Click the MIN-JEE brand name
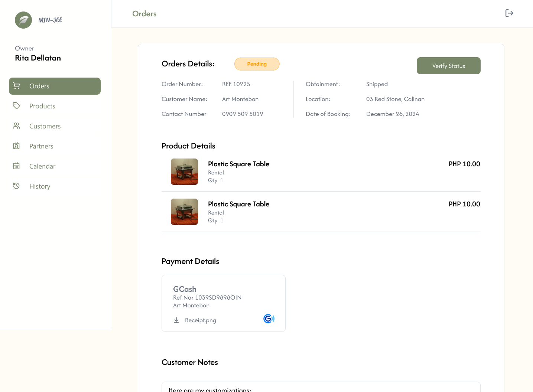This screenshot has height=392, width=533. [50, 20]
